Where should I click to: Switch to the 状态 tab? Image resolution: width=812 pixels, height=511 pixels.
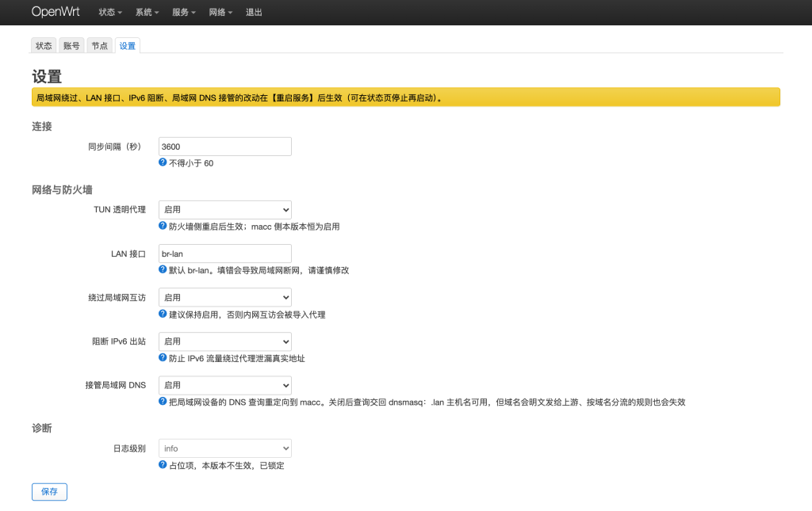pyautogui.click(x=44, y=45)
